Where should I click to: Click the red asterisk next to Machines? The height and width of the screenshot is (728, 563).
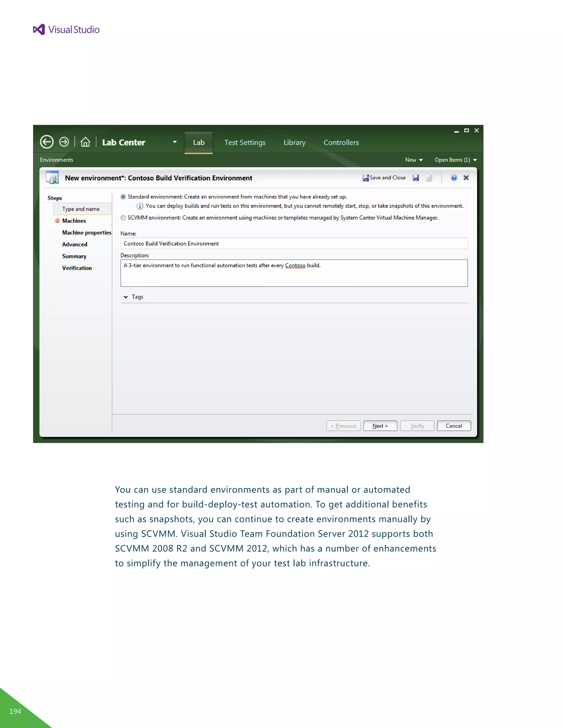(57, 221)
